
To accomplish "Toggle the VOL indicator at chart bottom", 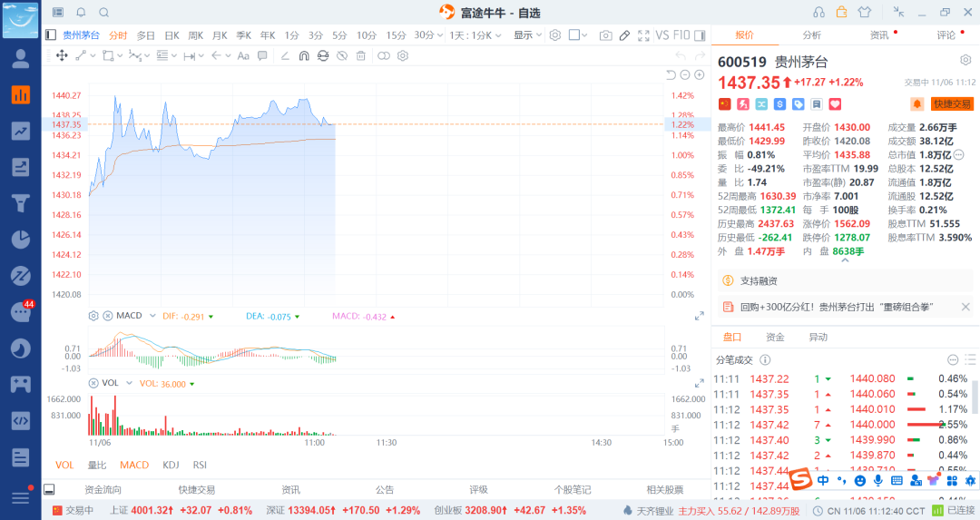I will click(64, 465).
